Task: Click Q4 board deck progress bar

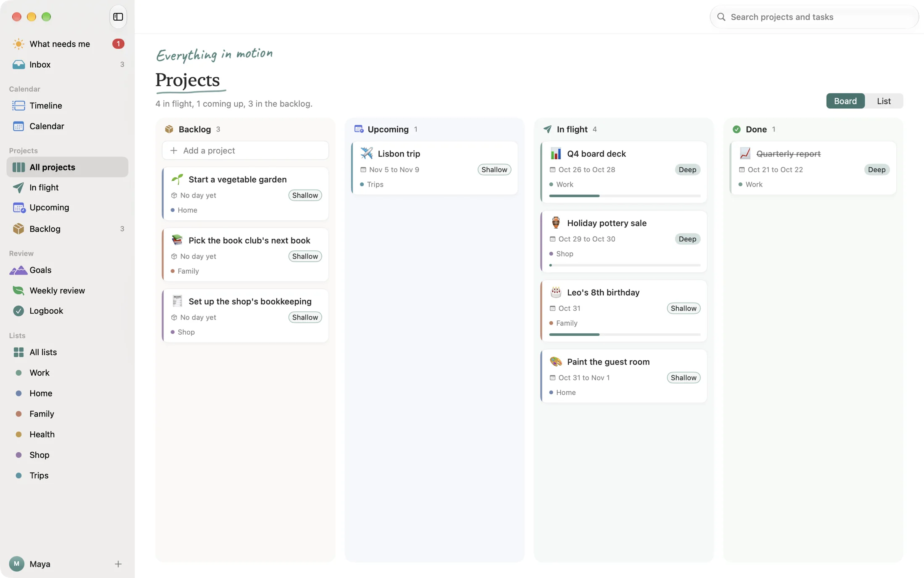Action: (x=625, y=196)
